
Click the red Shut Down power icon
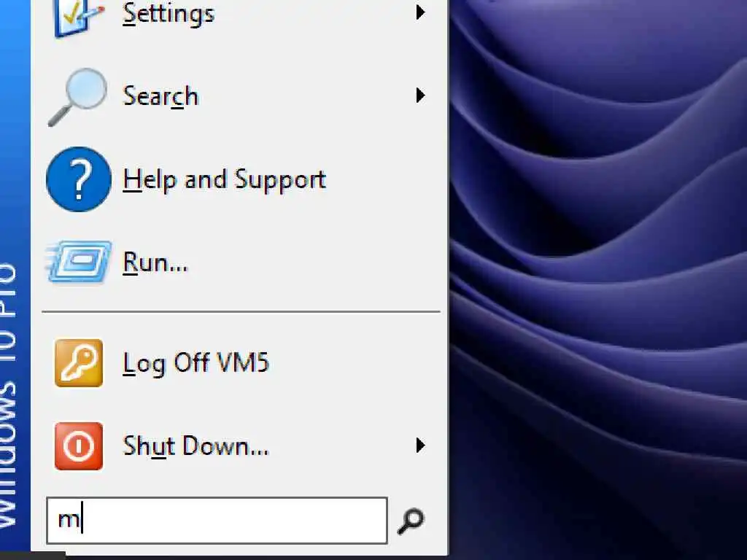click(79, 446)
